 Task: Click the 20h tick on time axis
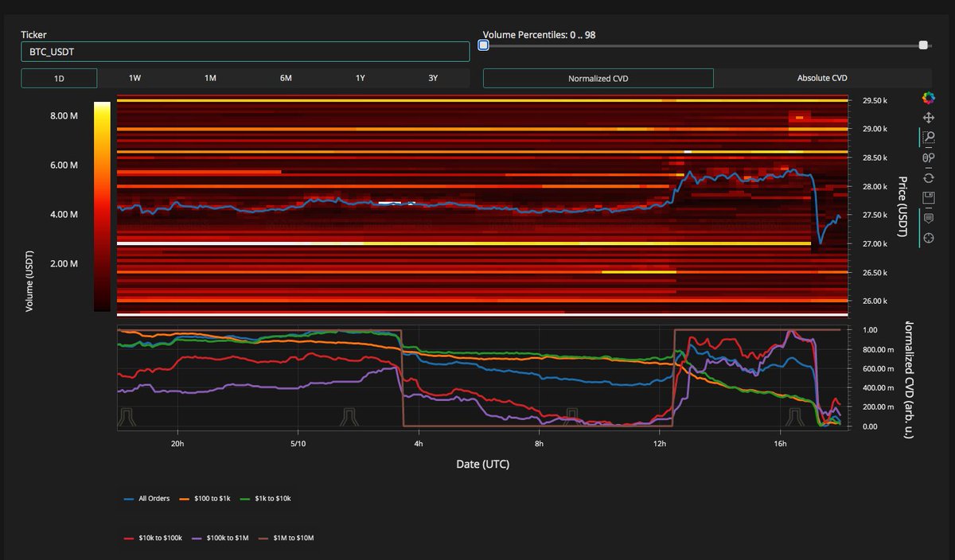[177, 444]
